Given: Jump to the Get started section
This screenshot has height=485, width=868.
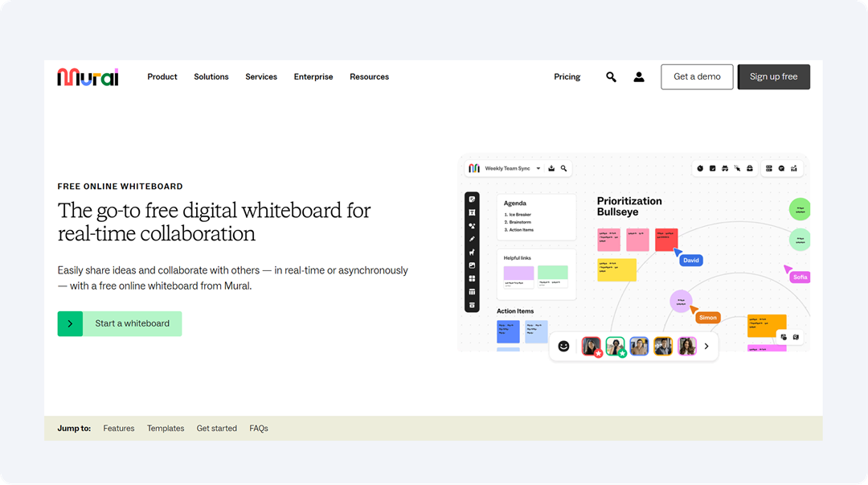Looking at the screenshot, I should point(216,429).
